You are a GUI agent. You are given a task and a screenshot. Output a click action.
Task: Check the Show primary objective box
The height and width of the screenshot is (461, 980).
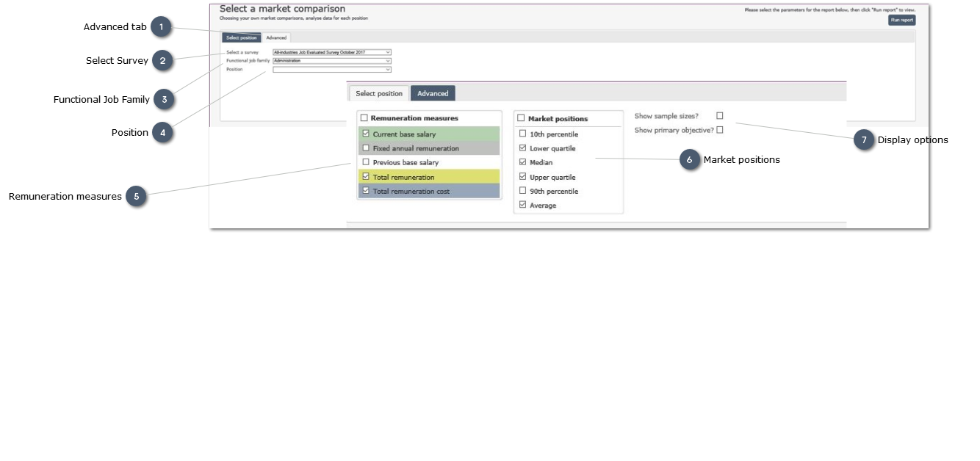720,130
